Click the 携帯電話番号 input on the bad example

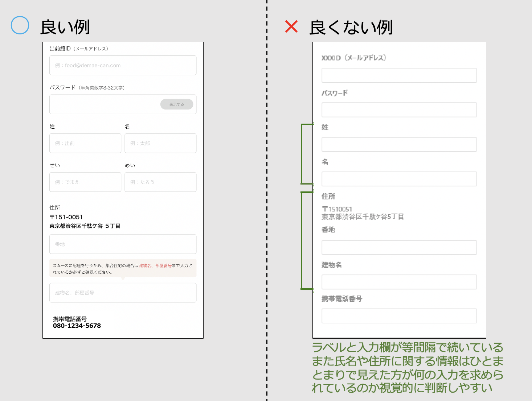[x=399, y=315]
